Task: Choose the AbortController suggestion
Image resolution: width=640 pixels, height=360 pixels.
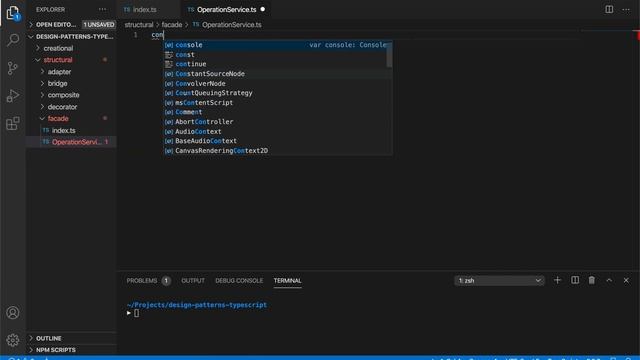Action: (278, 122)
